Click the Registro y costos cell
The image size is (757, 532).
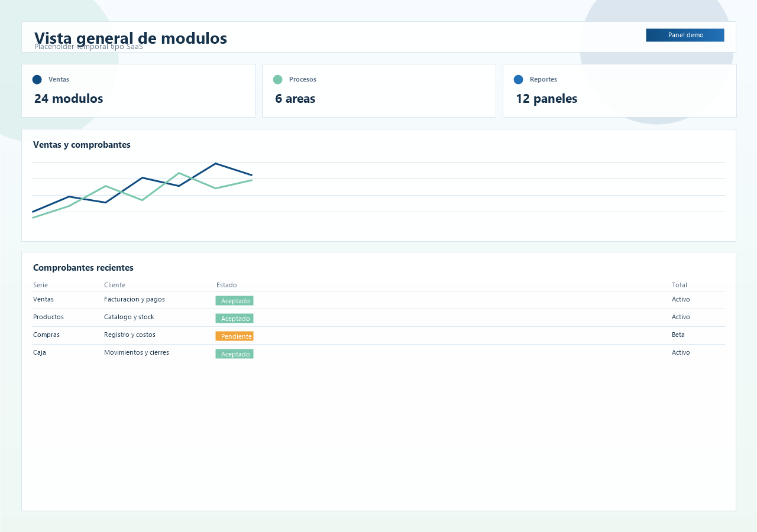(x=130, y=335)
